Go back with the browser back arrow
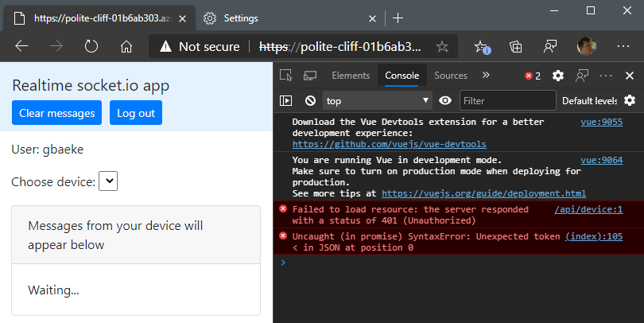Screen dimensions: 644x323 coord(21,46)
